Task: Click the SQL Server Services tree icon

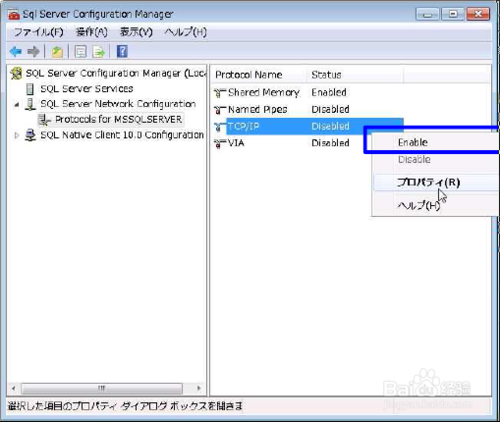Action: (30, 89)
